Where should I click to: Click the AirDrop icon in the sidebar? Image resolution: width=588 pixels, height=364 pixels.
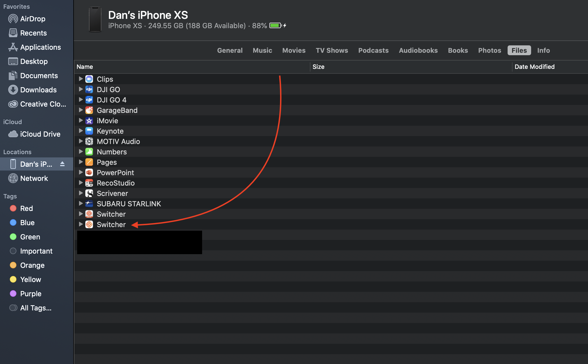click(13, 19)
